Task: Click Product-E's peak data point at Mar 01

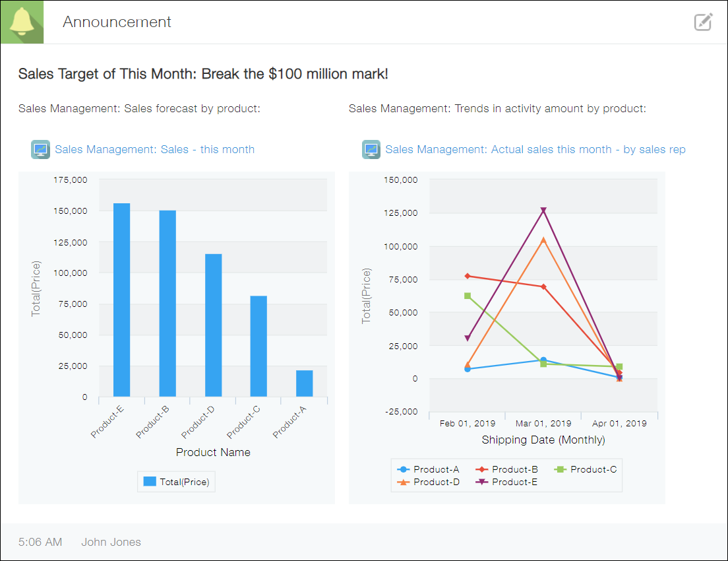Action: pos(544,209)
